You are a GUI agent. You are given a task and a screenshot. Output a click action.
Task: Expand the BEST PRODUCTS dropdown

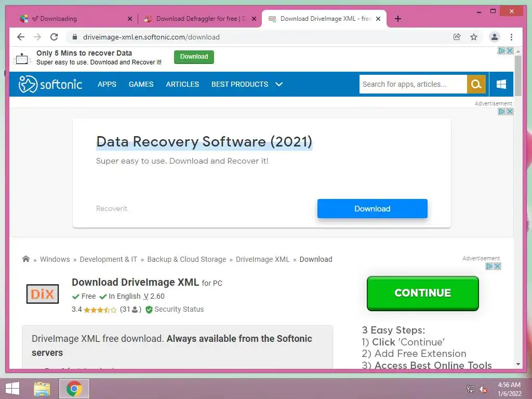[247, 84]
